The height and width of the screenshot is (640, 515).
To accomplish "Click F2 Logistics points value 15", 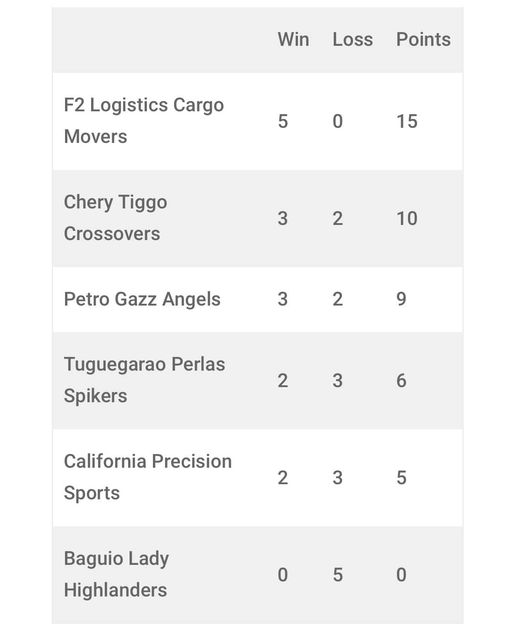I will (x=407, y=121).
